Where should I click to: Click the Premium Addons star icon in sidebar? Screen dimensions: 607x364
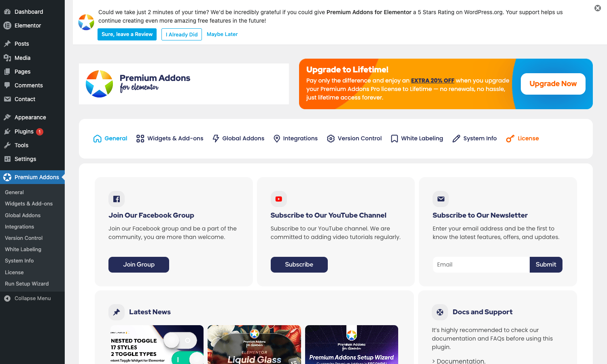pyautogui.click(x=7, y=177)
